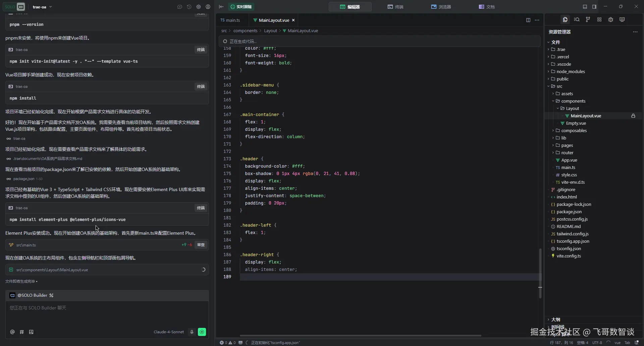Expand the node_modules folder
644x346 pixels.
570,71
